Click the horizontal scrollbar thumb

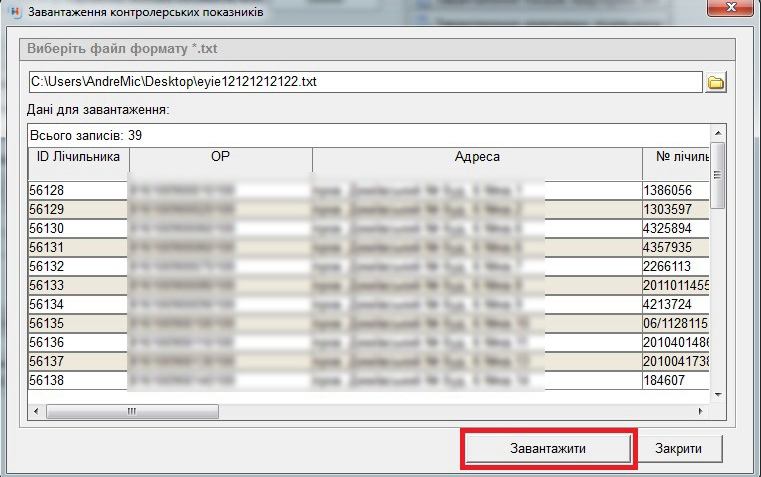128,411
